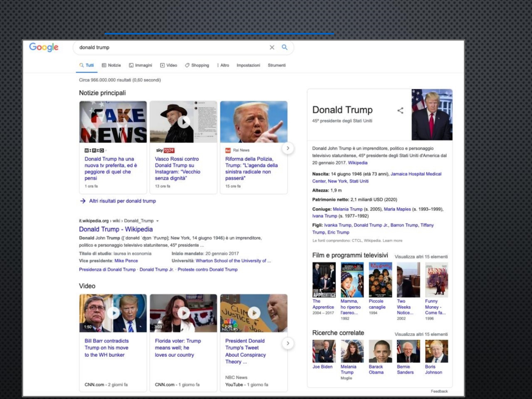Open Eric Trump children link

coord(338,232)
